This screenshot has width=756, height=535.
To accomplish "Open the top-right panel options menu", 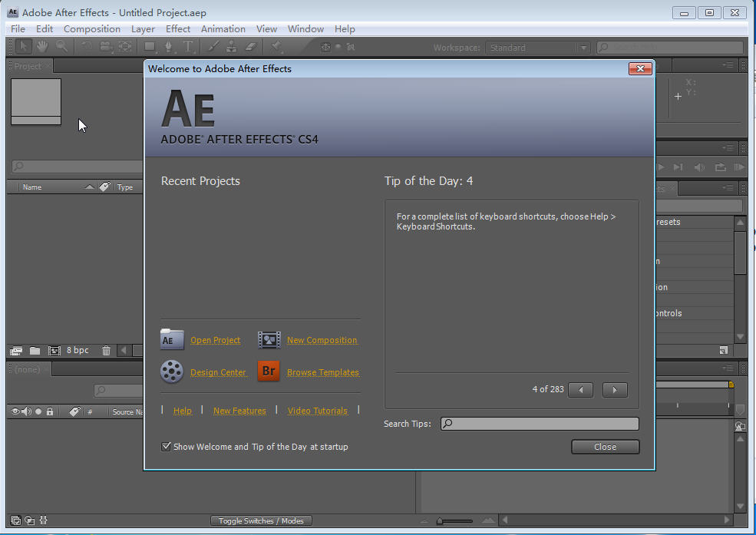I will point(728,64).
